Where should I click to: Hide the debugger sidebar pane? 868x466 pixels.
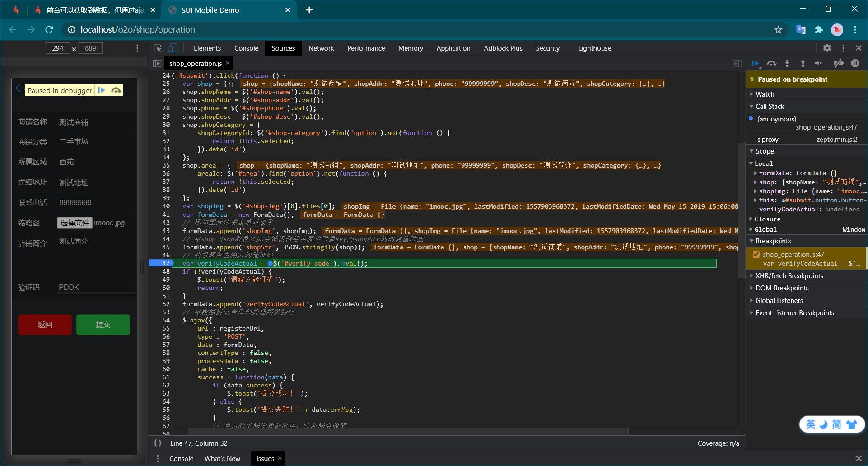pyautogui.click(x=737, y=64)
